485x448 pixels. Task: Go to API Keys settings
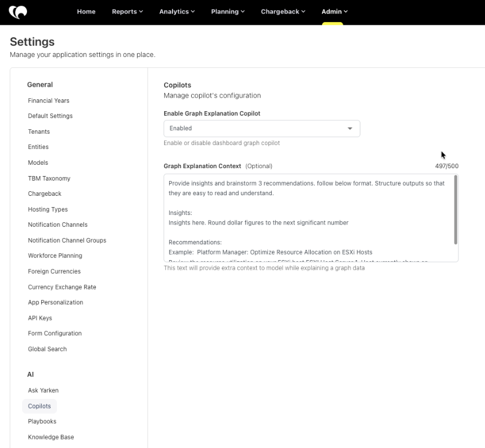pos(40,318)
